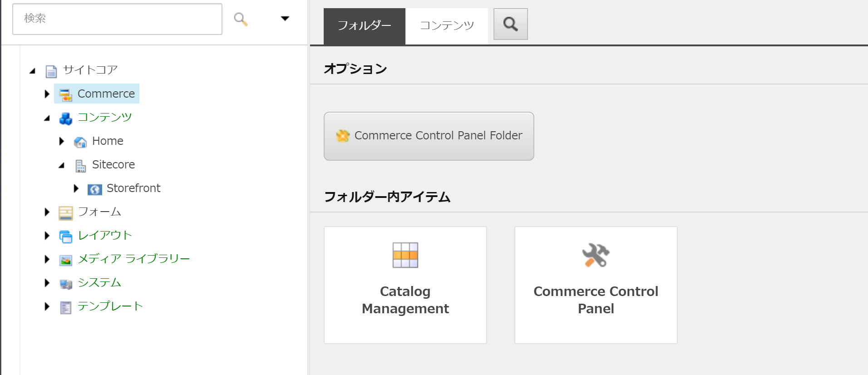The width and height of the screenshot is (868, 375).
Task: Click the Catalog Management grid icon
Action: pos(405,255)
